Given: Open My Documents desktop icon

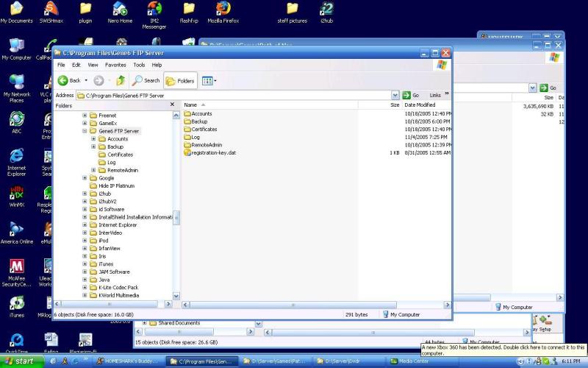Looking at the screenshot, I should point(16,12).
